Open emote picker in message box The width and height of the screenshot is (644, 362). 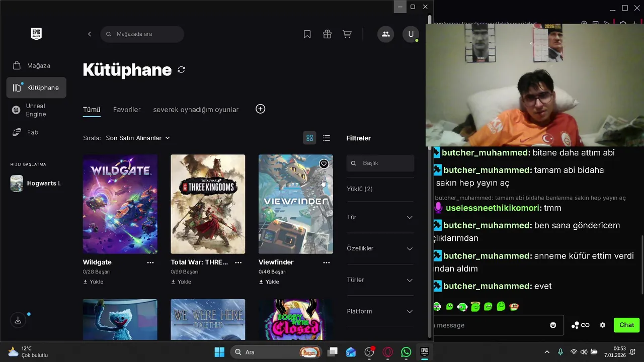click(553, 325)
